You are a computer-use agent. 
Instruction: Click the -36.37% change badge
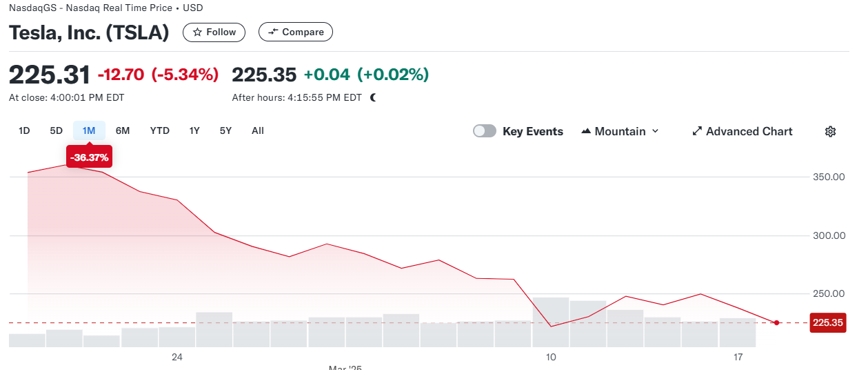[x=89, y=157]
